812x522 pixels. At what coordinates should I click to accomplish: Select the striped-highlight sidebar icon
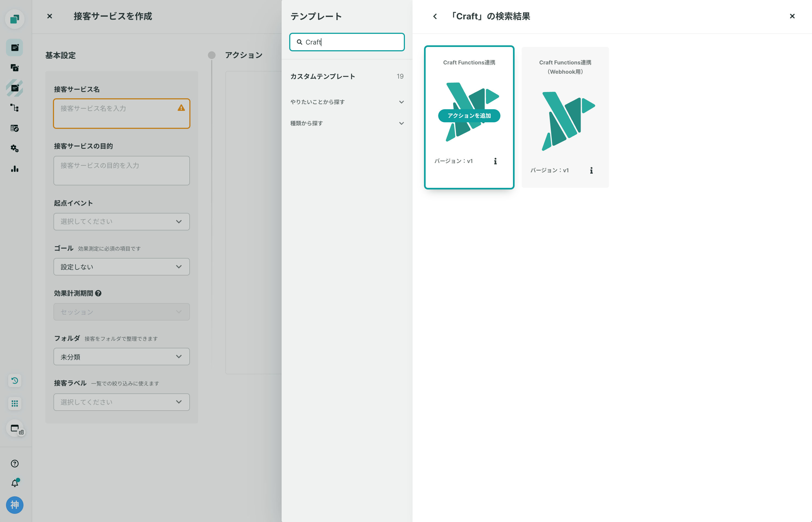coord(14,88)
